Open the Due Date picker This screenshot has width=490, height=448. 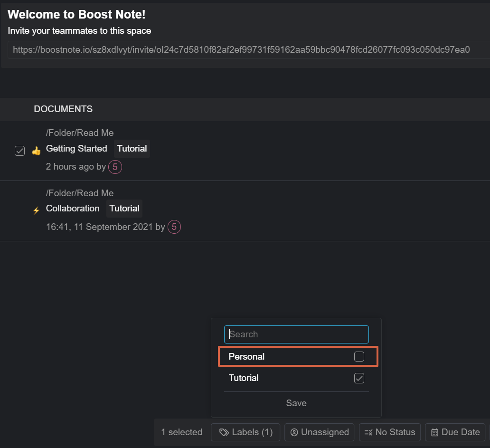pyautogui.click(x=455, y=432)
